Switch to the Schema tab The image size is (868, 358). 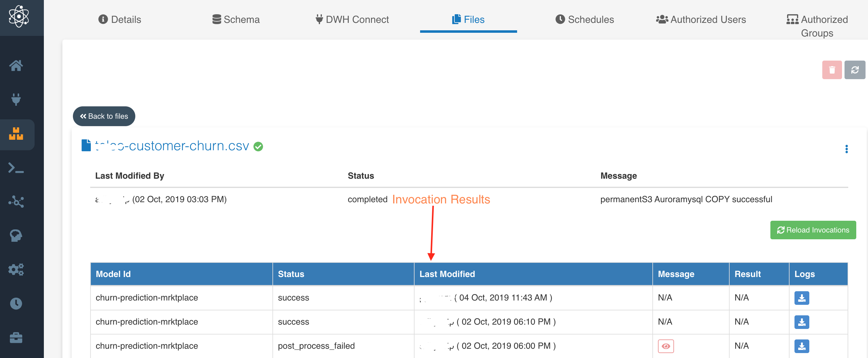point(236,19)
